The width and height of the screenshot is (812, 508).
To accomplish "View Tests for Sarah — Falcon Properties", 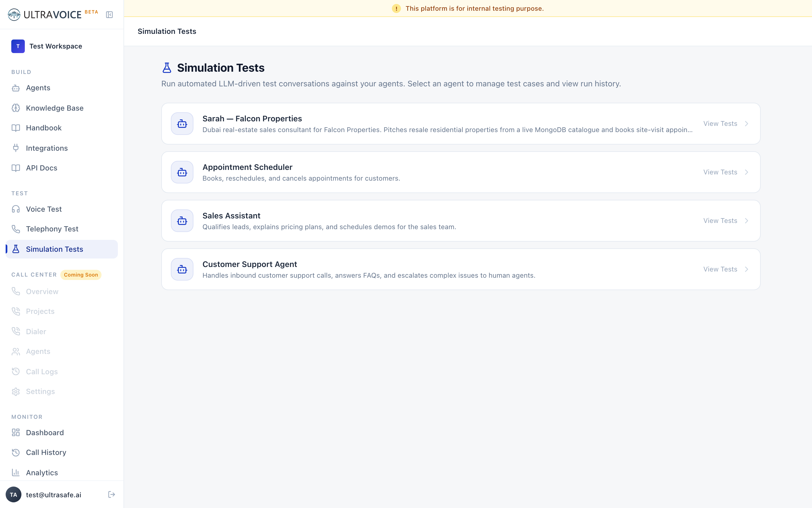I will pos(720,124).
